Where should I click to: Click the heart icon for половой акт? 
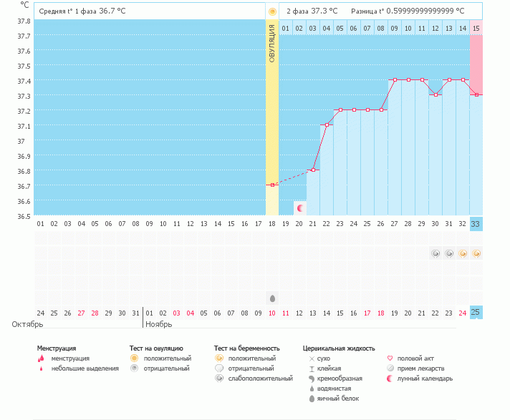(390, 358)
